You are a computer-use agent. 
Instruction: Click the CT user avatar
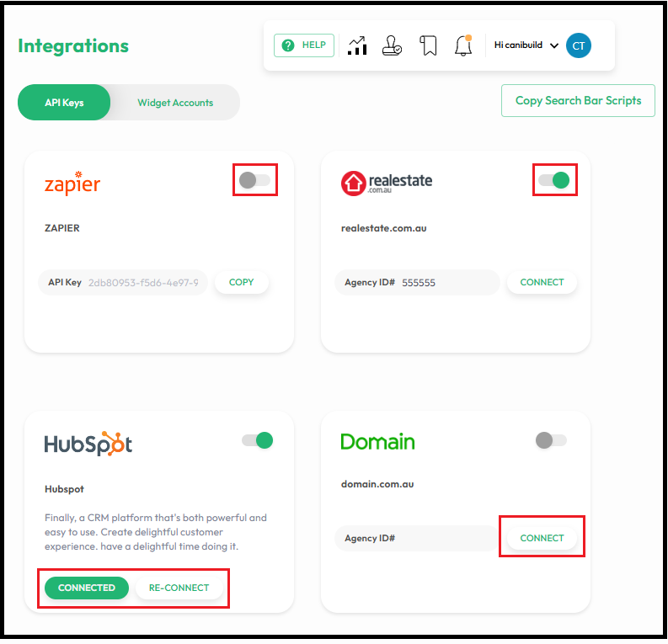pos(578,45)
